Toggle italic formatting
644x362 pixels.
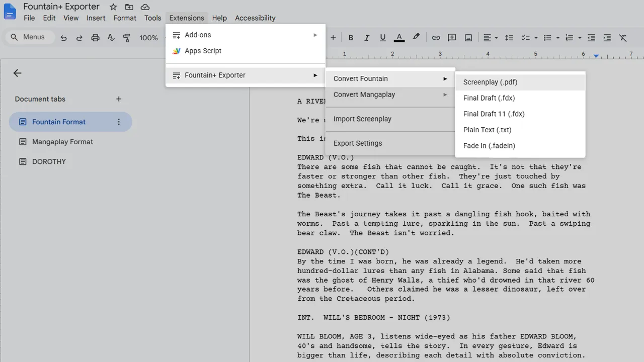pyautogui.click(x=367, y=38)
